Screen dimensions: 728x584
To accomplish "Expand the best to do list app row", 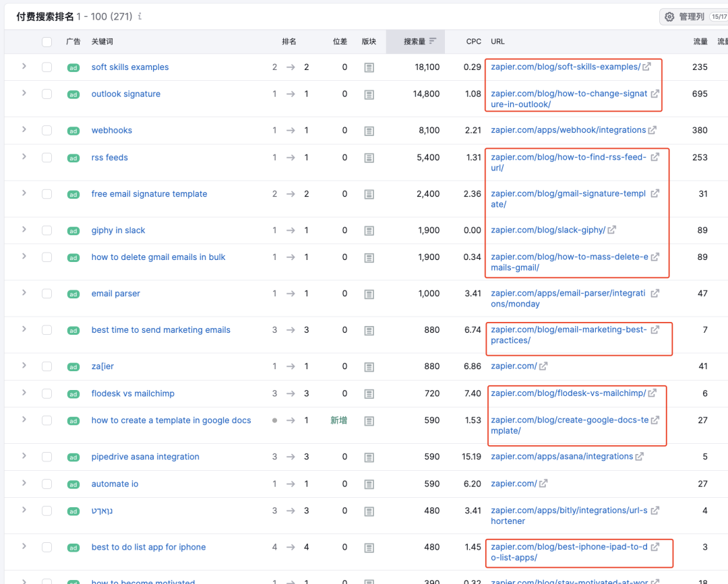I will click(x=24, y=546).
